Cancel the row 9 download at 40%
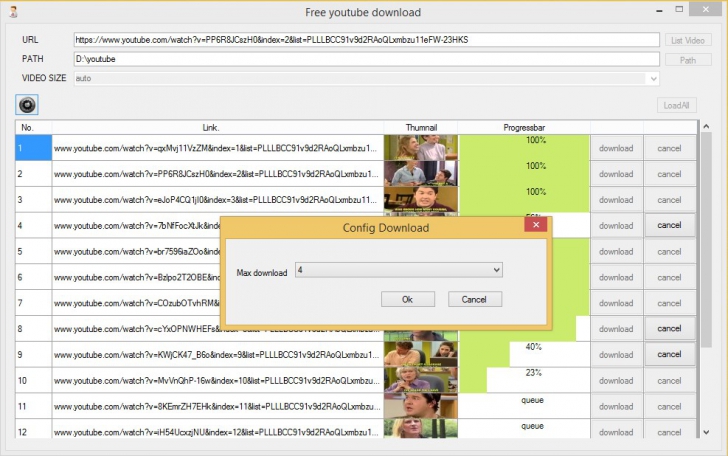Screen dimensions: 728x456 (x=670, y=354)
